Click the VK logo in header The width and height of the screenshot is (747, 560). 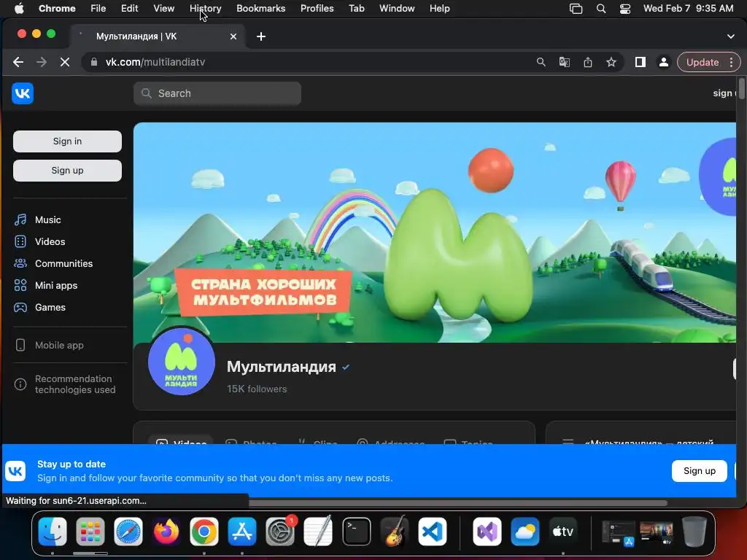[x=23, y=93]
